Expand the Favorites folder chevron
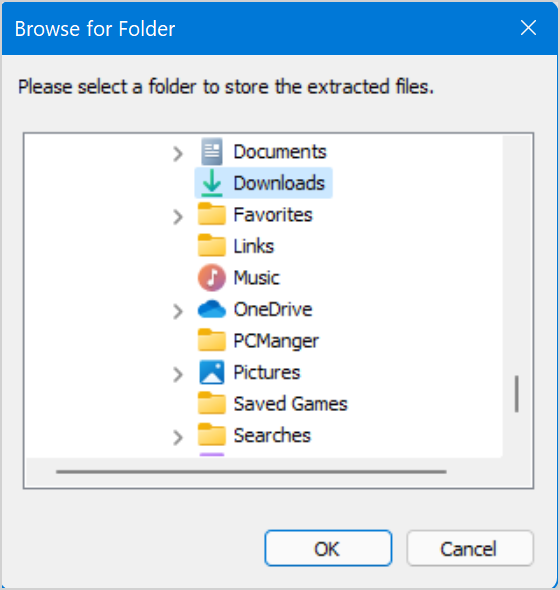Image resolution: width=560 pixels, height=590 pixels. coord(178,217)
